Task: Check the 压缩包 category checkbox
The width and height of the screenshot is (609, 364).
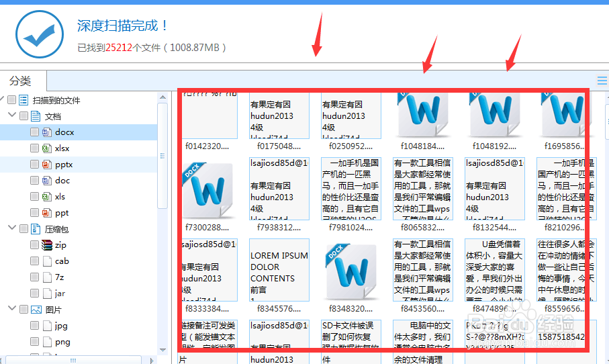Action: point(24,229)
